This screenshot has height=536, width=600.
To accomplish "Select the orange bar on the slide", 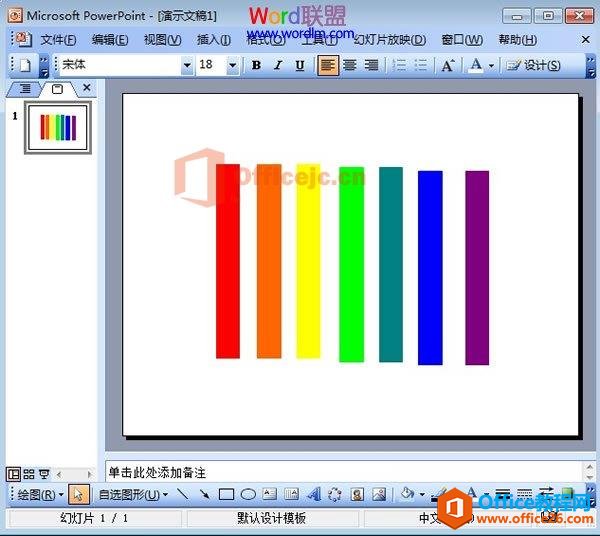I will pos(269,261).
